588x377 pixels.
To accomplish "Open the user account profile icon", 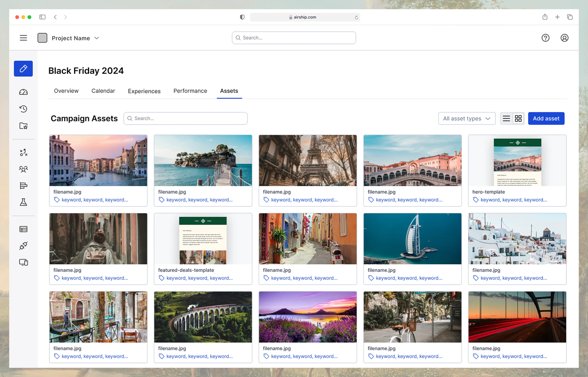I will (x=564, y=38).
